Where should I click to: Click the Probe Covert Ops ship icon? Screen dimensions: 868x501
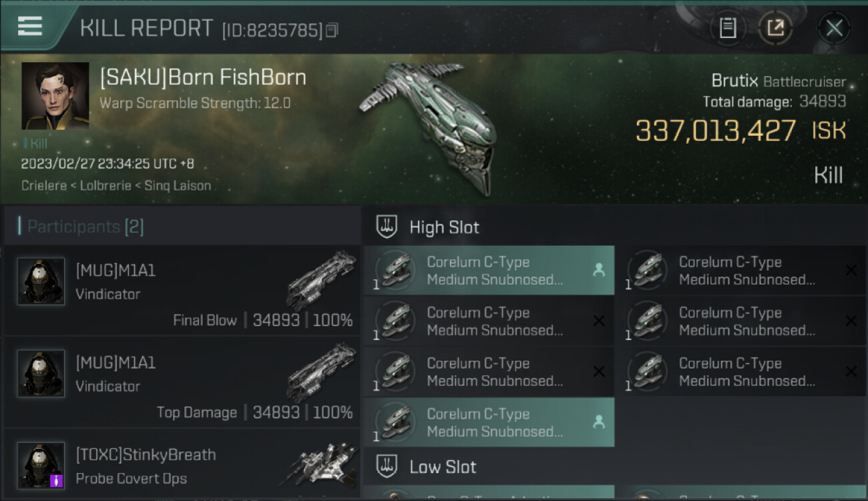tap(320, 464)
